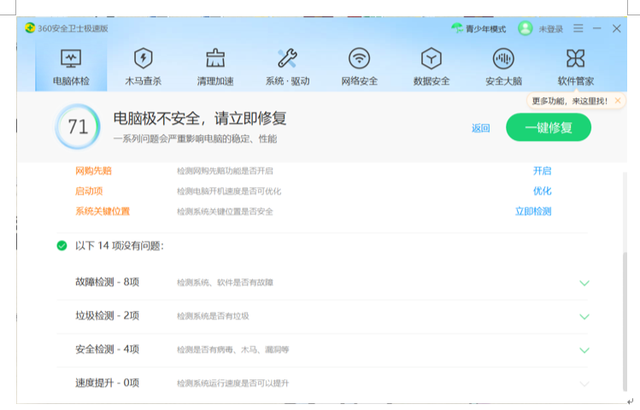This screenshot has width=640, height=410.
Task: Click 开启 for 网购先赔
Action: click(542, 171)
